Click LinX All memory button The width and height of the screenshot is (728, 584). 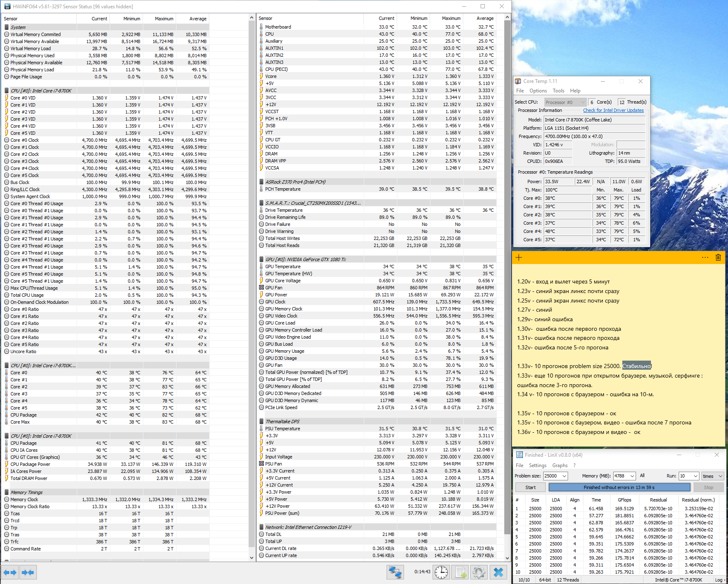(x=642, y=476)
